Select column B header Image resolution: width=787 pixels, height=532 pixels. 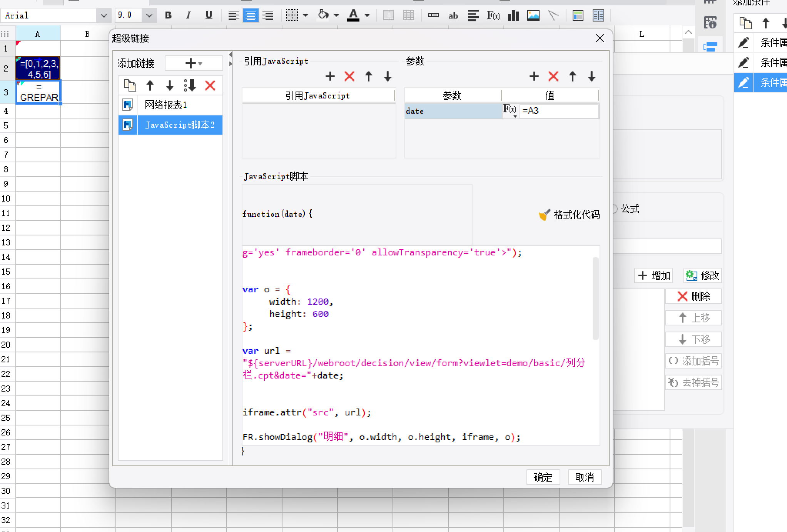(88, 34)
